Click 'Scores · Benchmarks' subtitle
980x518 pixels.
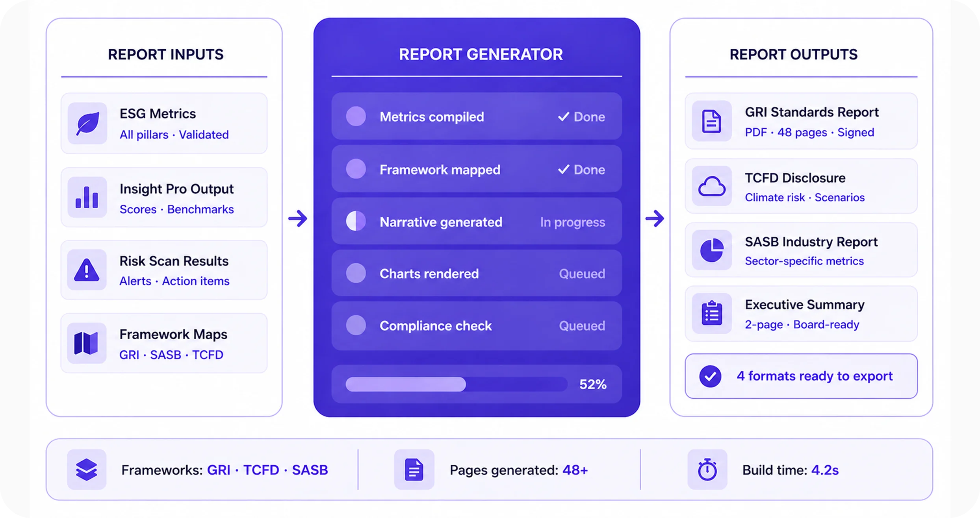(176, 209)
